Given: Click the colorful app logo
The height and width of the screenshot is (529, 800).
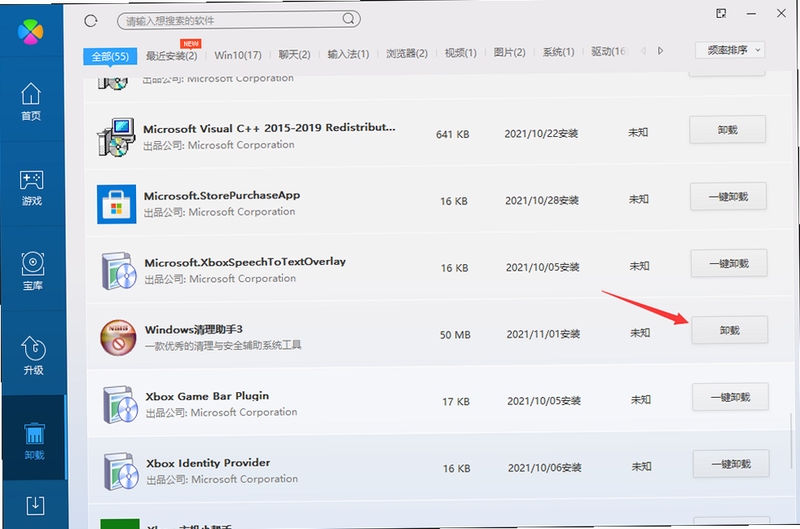Looking at the screenshot, I should pyautogui.click(x=31, y=32).
